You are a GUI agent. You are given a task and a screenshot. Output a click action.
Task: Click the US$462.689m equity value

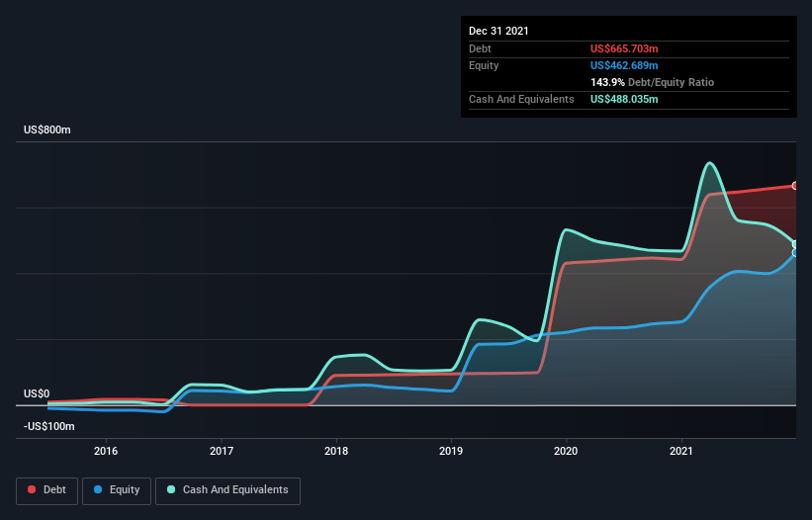click(x=624, y=65)
